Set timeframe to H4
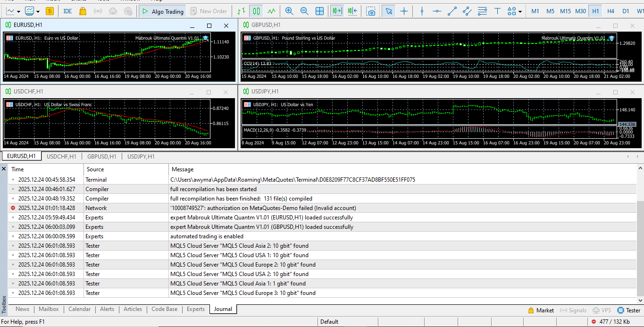 click(611, 11)
